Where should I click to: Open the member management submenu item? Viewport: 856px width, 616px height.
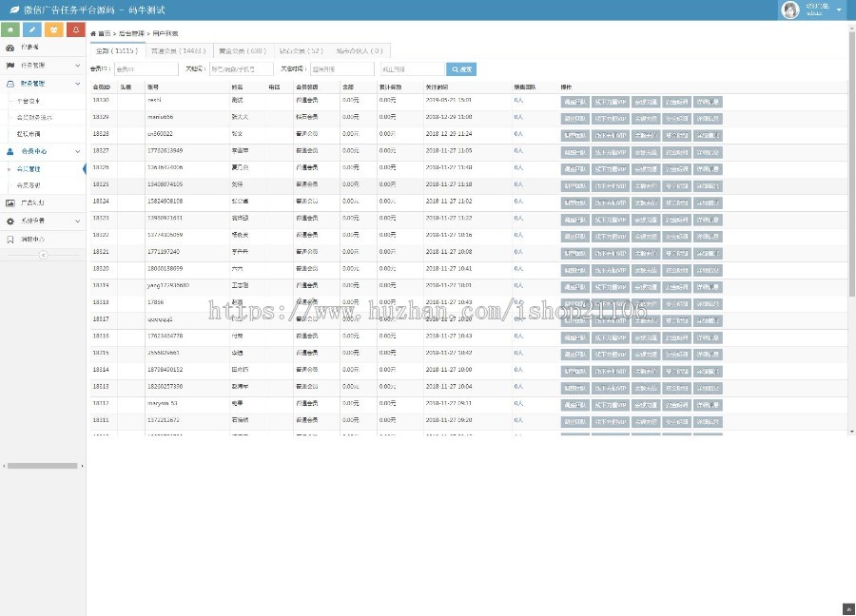(x=29, y=169)
